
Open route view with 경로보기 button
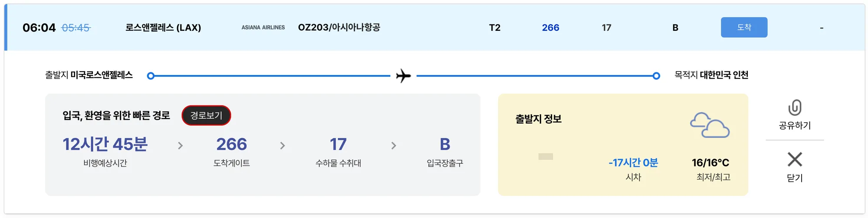tap(206, 115)
